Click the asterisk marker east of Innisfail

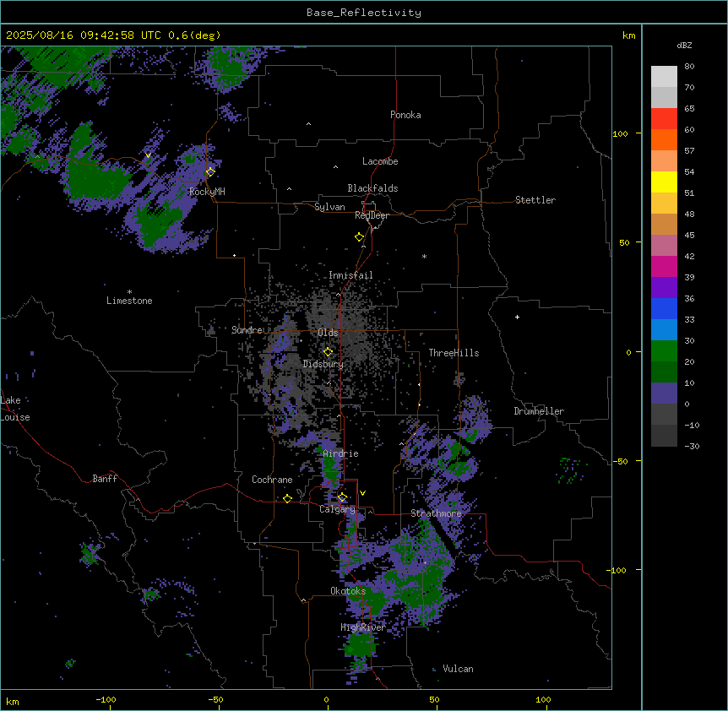pos(424,256)
